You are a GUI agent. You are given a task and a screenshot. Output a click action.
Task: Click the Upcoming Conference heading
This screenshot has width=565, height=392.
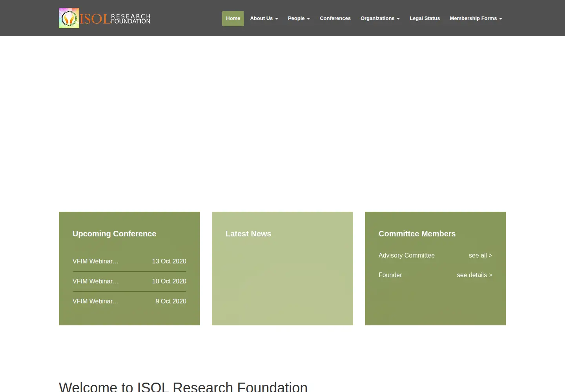114,234
